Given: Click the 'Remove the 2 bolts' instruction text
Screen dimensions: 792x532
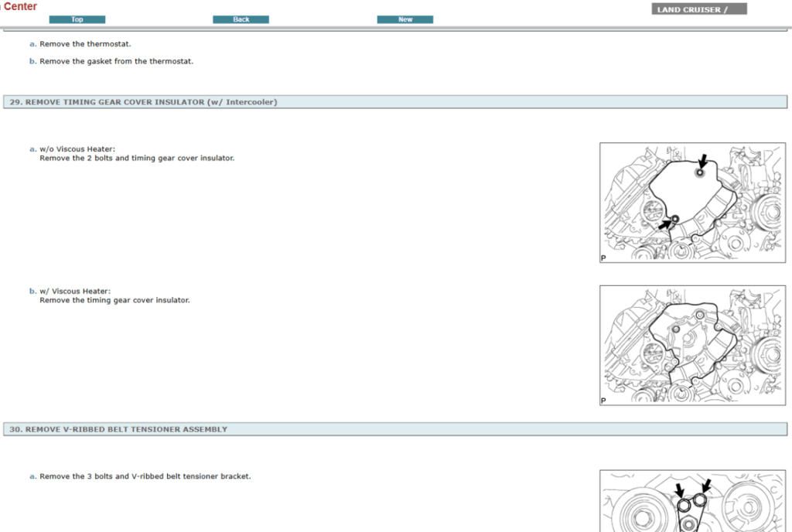Looking at the screenshot, I should 136,158.
